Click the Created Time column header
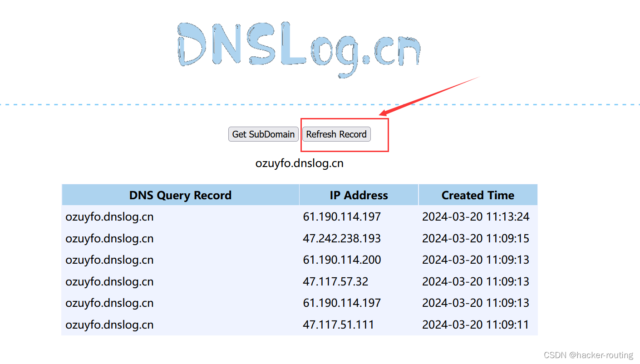 click(x=478, y=195)
